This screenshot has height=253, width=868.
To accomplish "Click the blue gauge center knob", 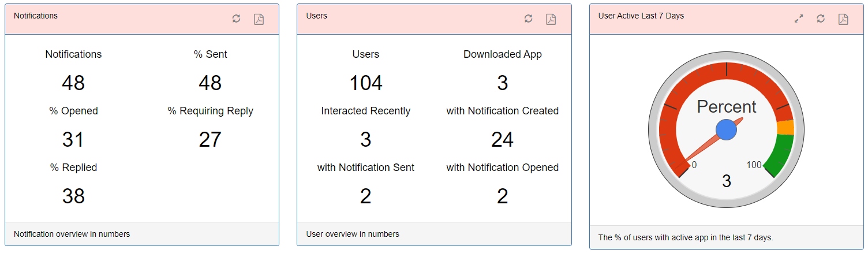I will click(727, 130).
